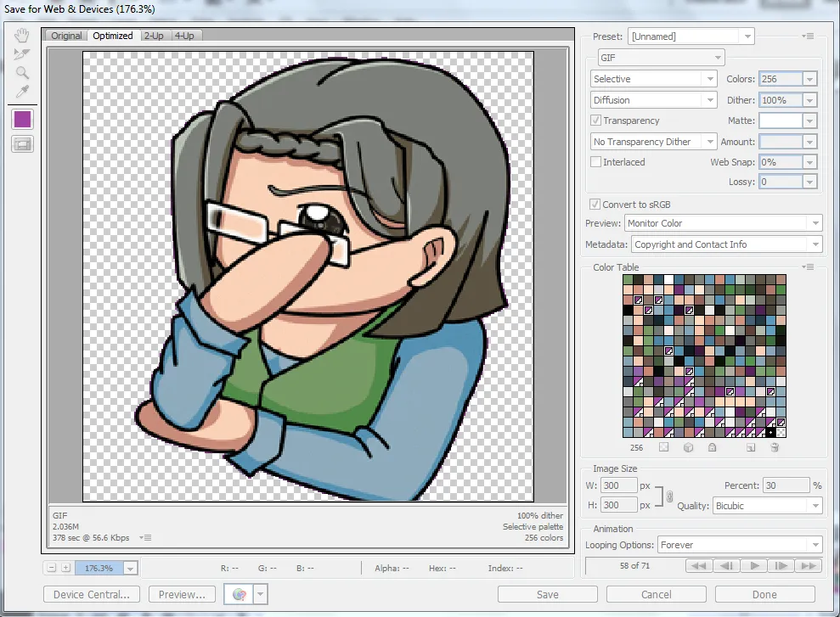Click the web-safe shift cube icon
Image resolution: width=840 pixels, height=617 pixels.
click(689, 447)
